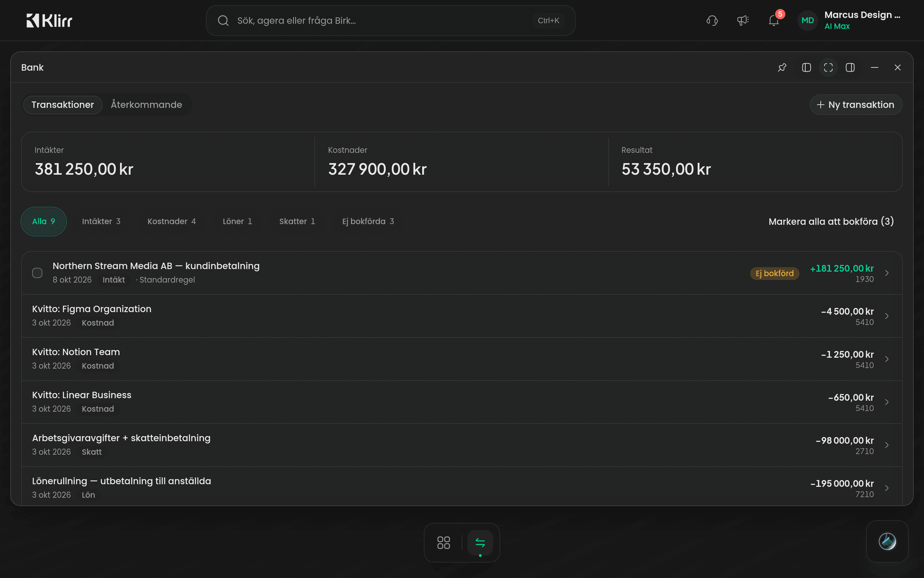
Task: Open Arbetsgivaravgifter + skatteinbetalning transaction
Action: tap(462, 445)
